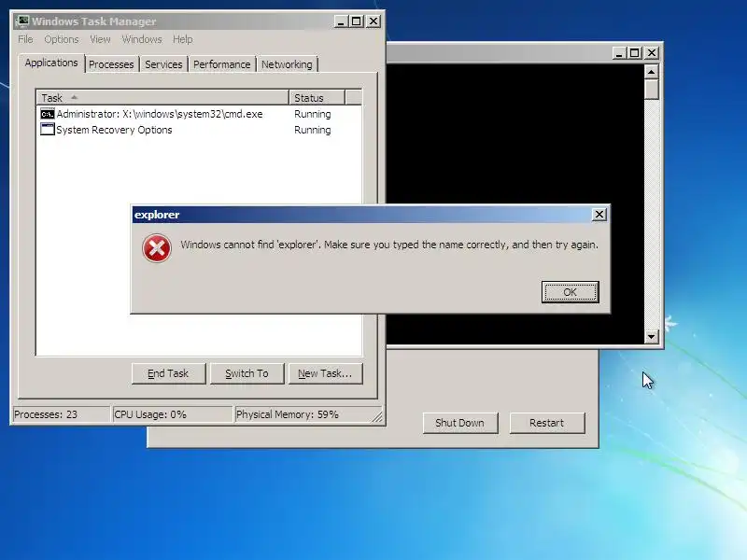
Task: Click the Restart button
Action: click(546, 423)
